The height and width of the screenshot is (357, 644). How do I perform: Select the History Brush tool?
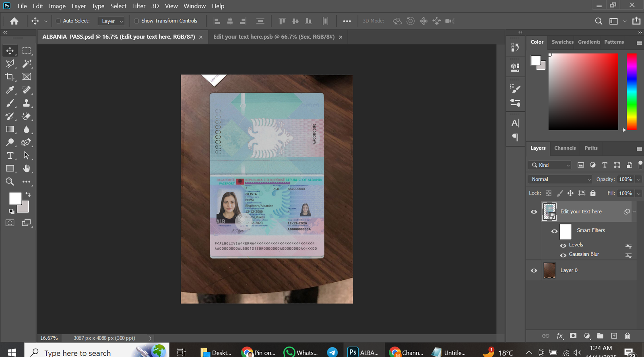pyautogui.click(x=10, y=116)
